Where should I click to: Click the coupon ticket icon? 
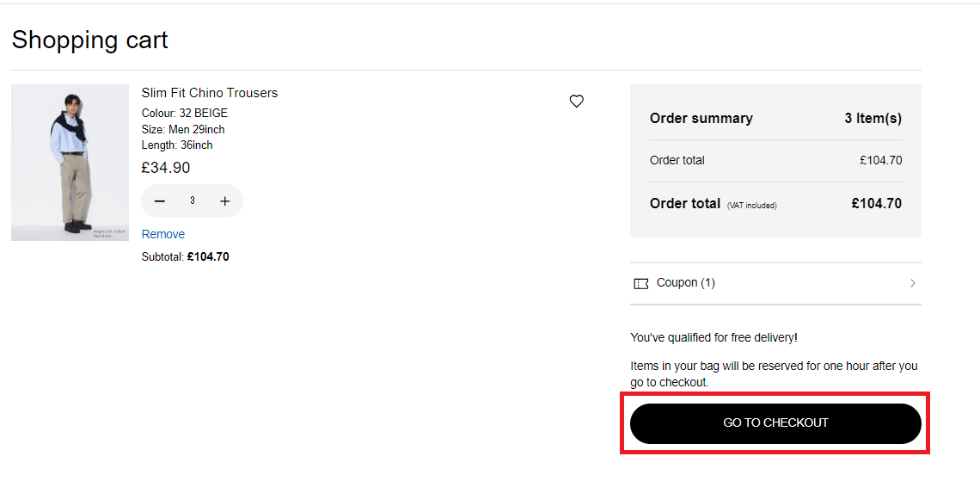pyautogui.click(x=641, y=283)
